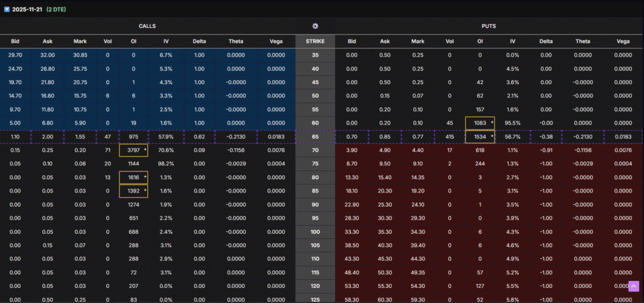
Task: Click the highlighted put OI value 1083
Action: (480, 123)
